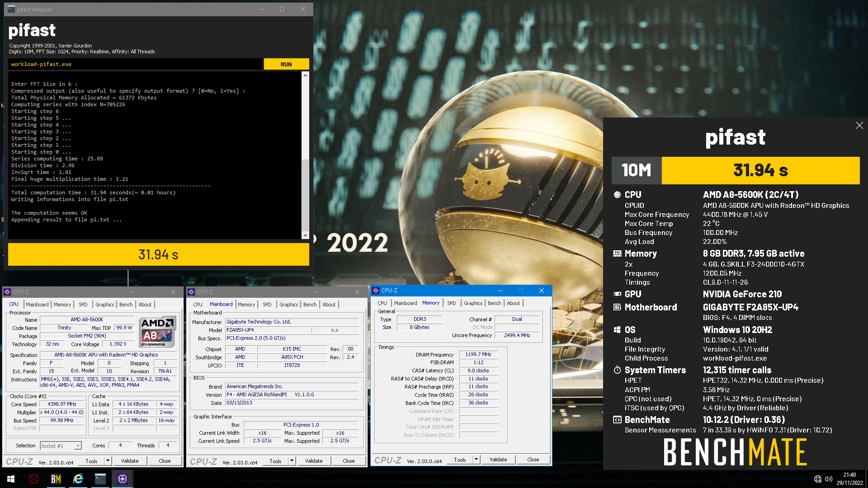This screenshot has width=868, height=488.
Task: Click the yellow 31.94 s result bar in pifast wrapper
Action: pos(159,254)
